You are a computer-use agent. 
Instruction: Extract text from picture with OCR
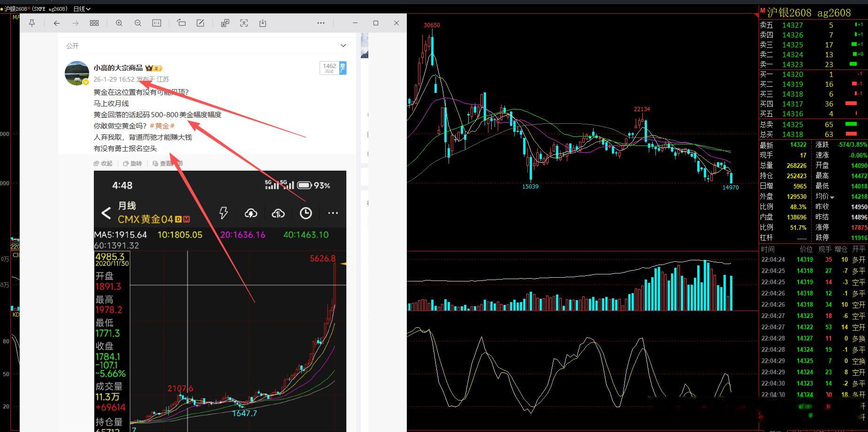click(x=244, y=23)
